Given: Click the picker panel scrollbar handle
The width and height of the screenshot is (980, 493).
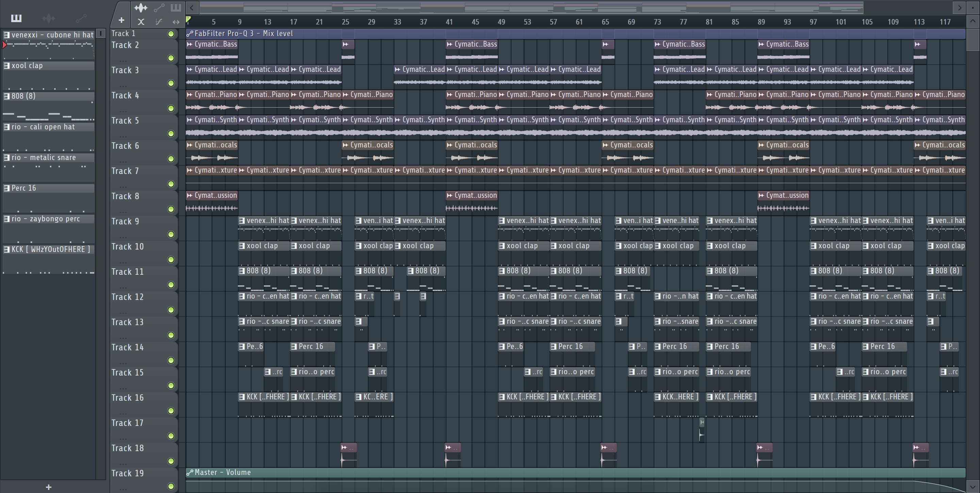Looking at the screenshot, I should (x=101, y=33).
